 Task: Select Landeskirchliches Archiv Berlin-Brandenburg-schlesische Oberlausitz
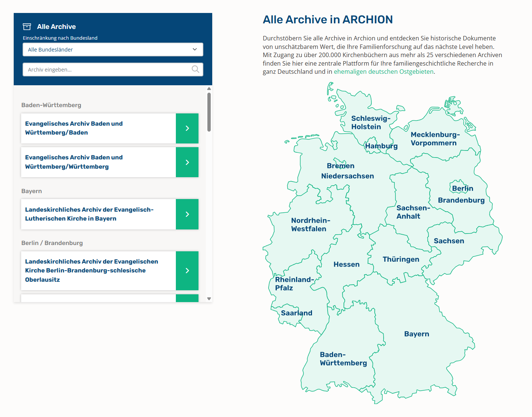[x=98, y=271]
